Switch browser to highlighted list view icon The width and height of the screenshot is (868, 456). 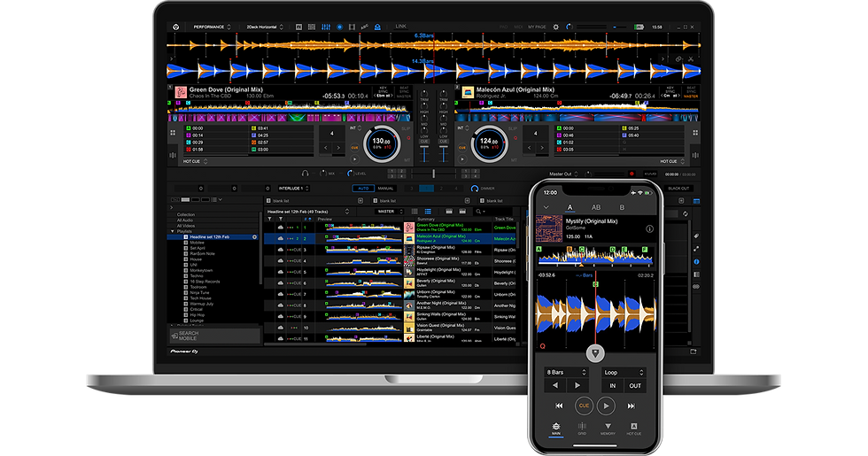point(428,212)
